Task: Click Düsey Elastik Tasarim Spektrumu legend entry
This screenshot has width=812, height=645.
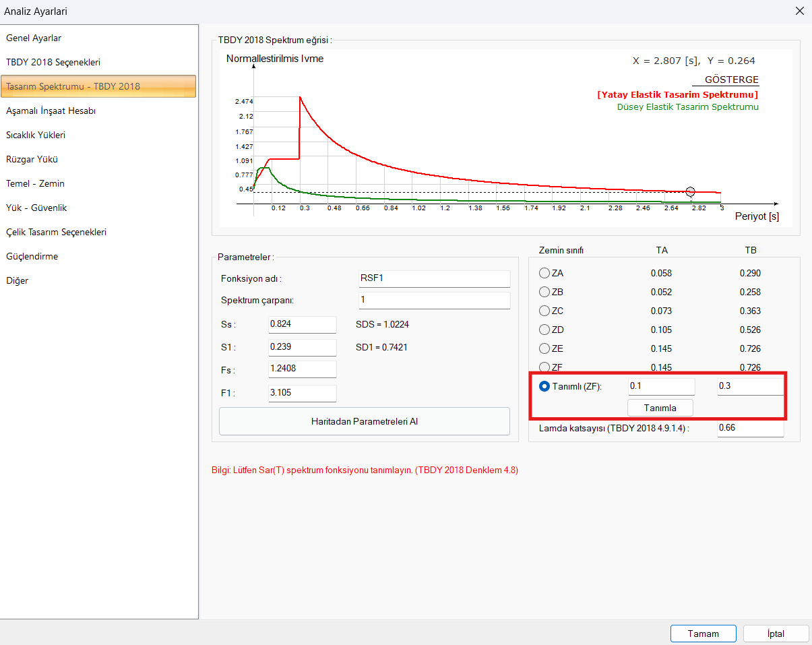Action: point(687,107)
